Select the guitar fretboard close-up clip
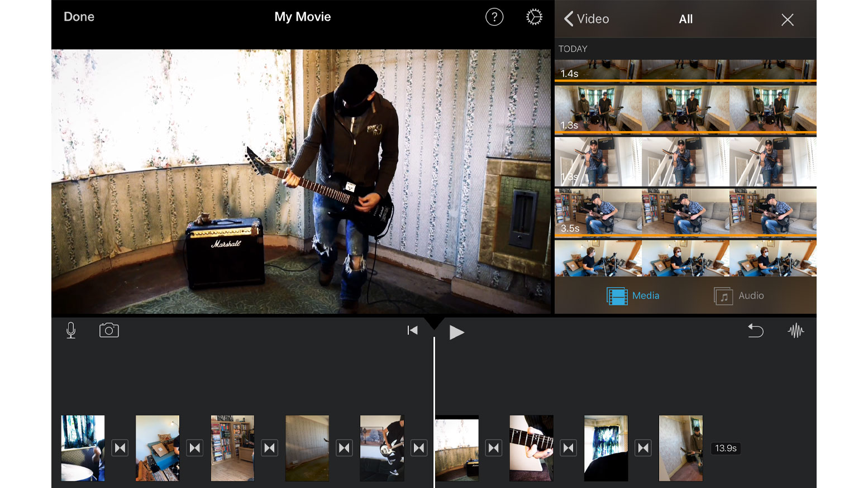The width and height of the screenshot is (868, 488). pyautogui.click(x=531, y=448)
